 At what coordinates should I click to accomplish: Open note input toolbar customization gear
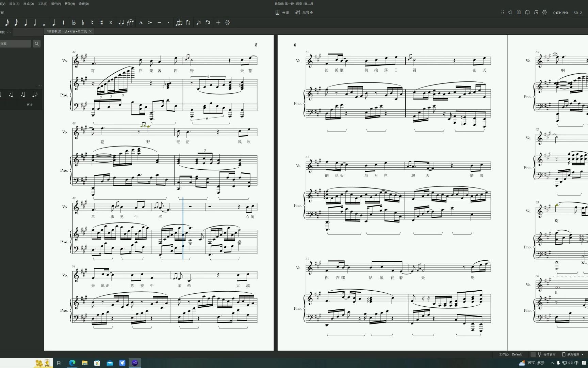click(x=227, y=22)
